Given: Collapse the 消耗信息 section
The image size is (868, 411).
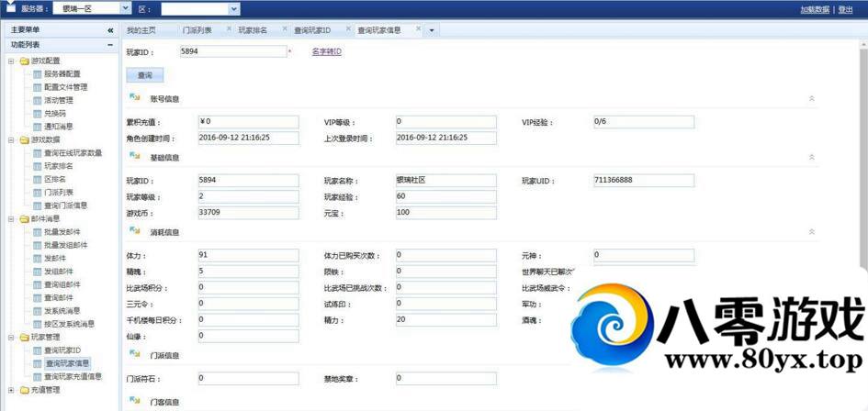Looking at the screenshot, I should click(812, 232).
